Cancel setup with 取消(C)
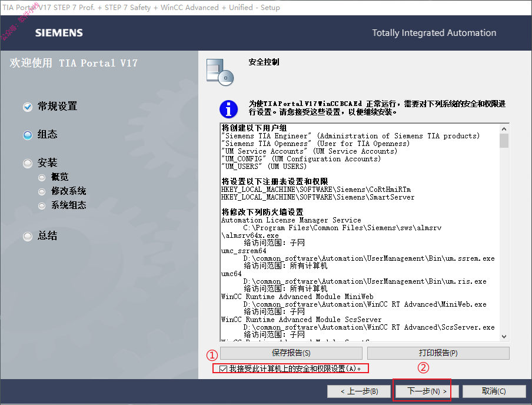Screen dimensions: 532x405 click(494, 391)
